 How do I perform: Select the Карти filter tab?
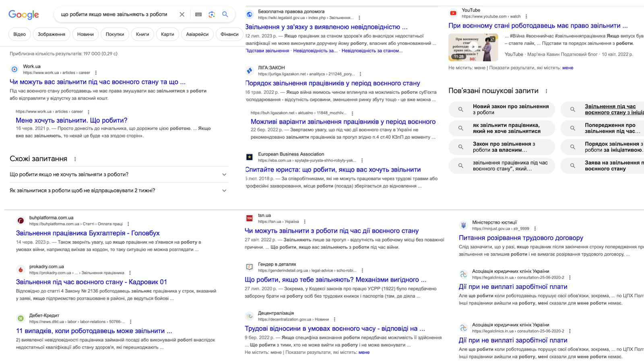click(x=167, y=34)
